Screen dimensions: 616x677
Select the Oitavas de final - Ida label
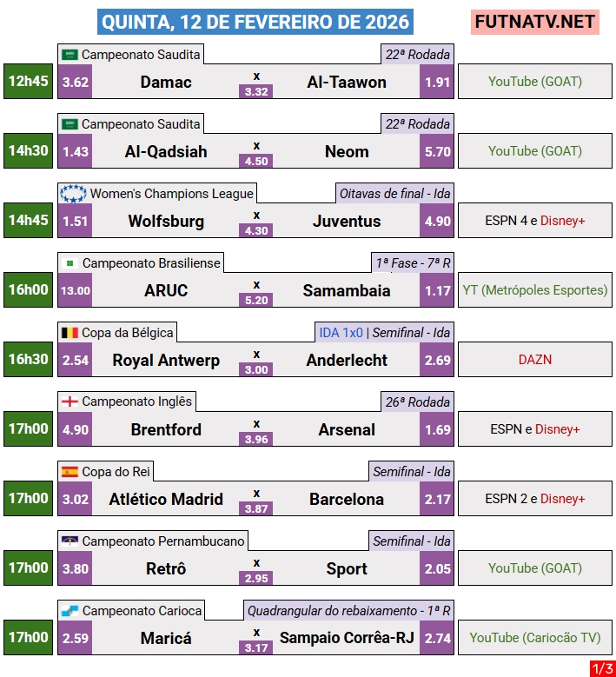tap(395, 194)
